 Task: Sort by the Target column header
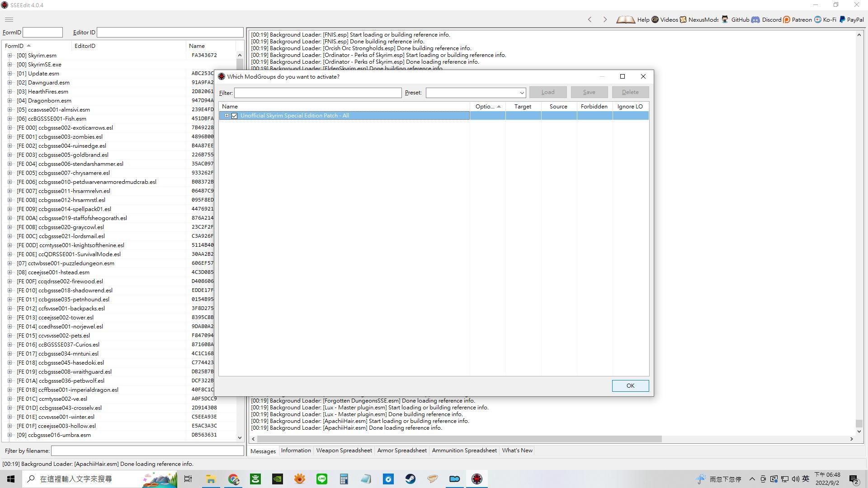[x=523, y=107]
